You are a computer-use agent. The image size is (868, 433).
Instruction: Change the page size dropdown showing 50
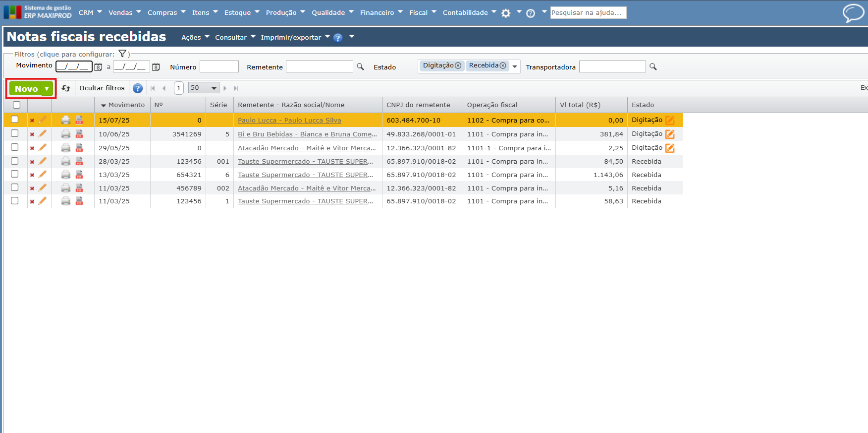tap(204, 88)
